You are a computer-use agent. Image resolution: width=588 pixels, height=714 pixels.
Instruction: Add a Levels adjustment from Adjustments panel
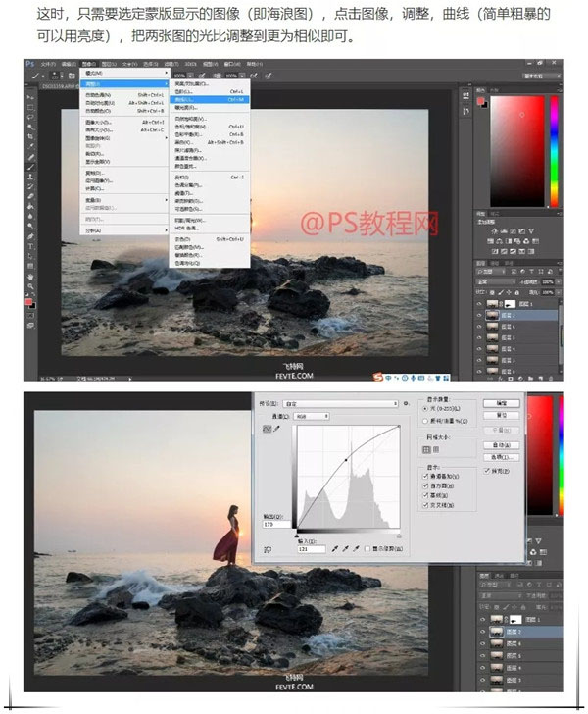[x=504, y=231]
